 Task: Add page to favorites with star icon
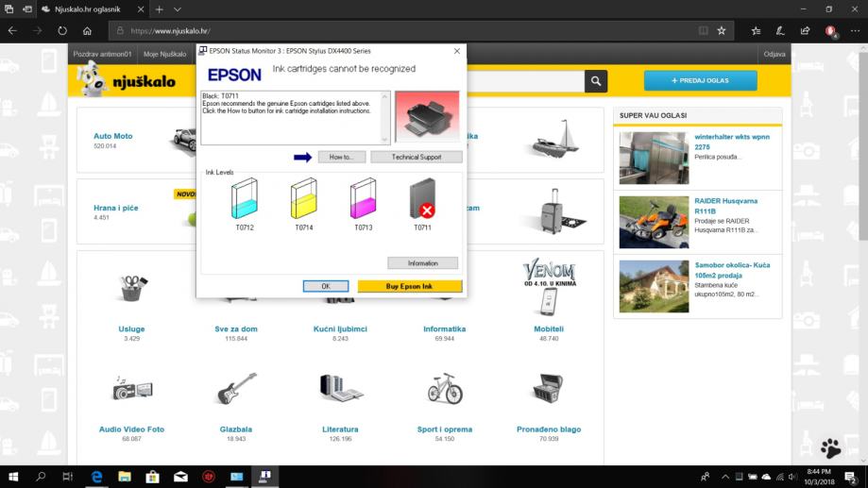[x=722, y=31]
